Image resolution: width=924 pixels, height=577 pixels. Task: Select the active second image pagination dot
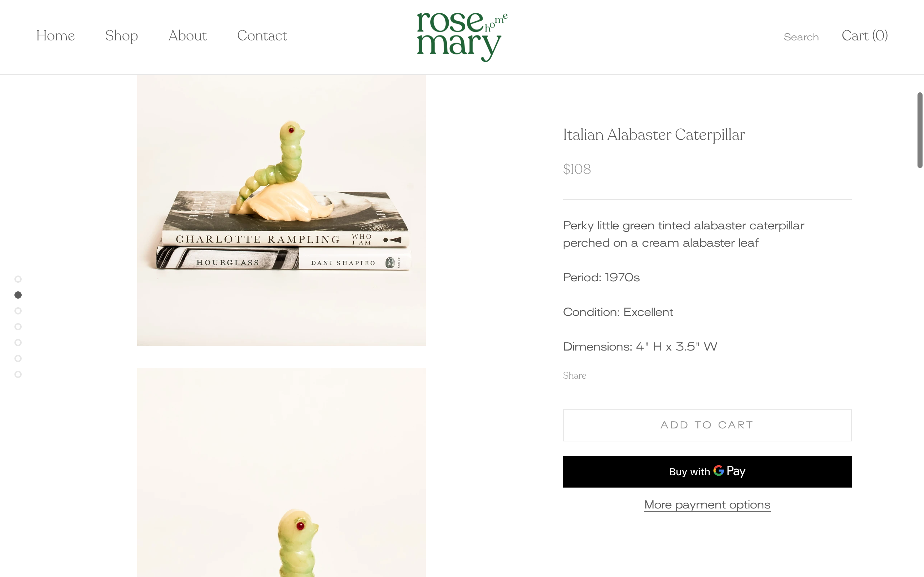(18, 295)
